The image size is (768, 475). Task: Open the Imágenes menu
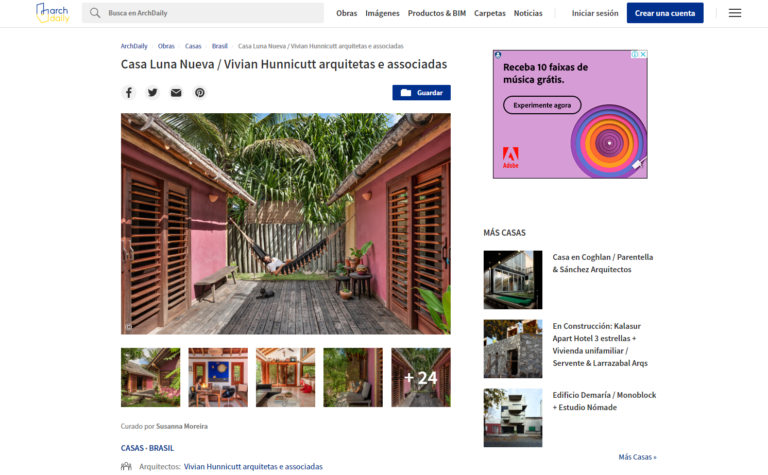[382, 13]
